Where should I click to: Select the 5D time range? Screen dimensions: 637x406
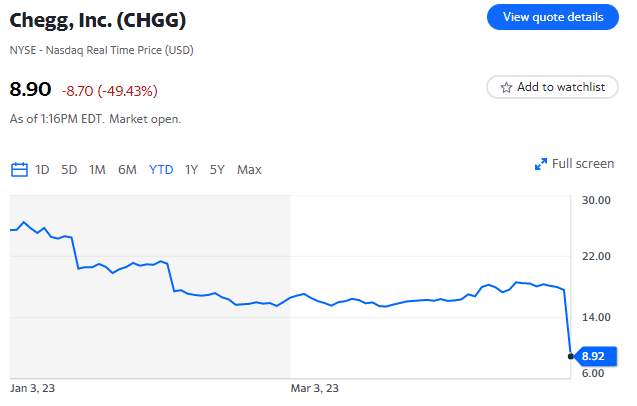pos(69,169)
